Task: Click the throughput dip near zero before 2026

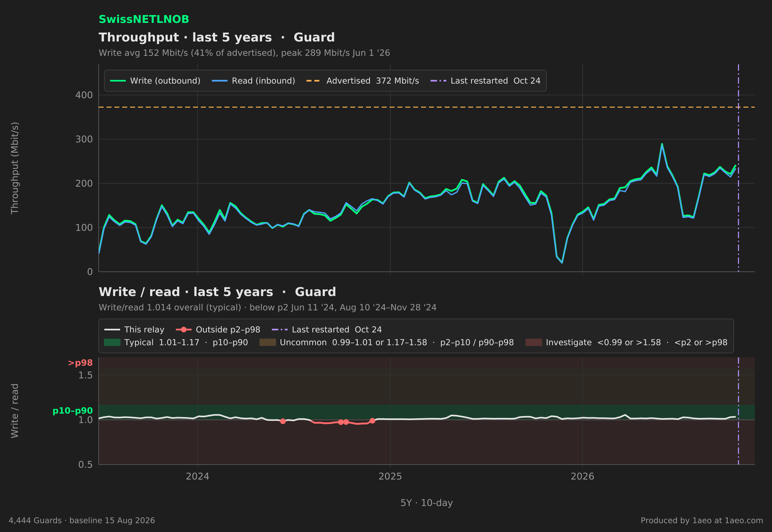Action: coord(562,263)
